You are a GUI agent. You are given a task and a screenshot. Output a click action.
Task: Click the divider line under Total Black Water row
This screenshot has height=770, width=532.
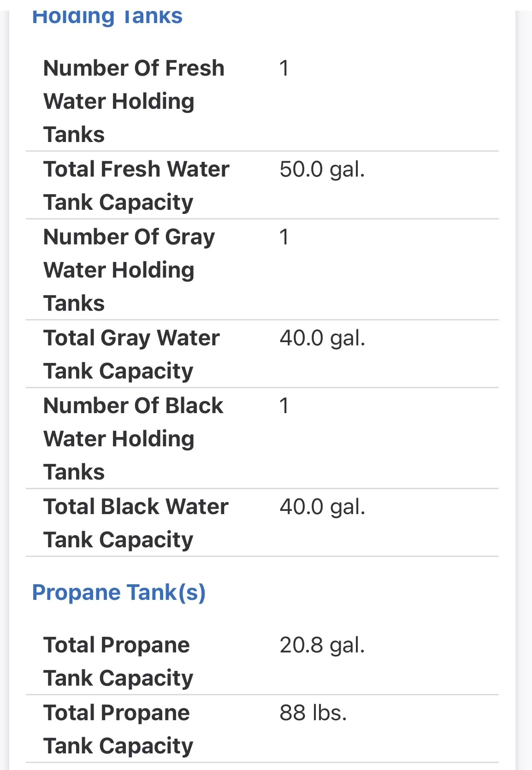(x=262, y=557)
